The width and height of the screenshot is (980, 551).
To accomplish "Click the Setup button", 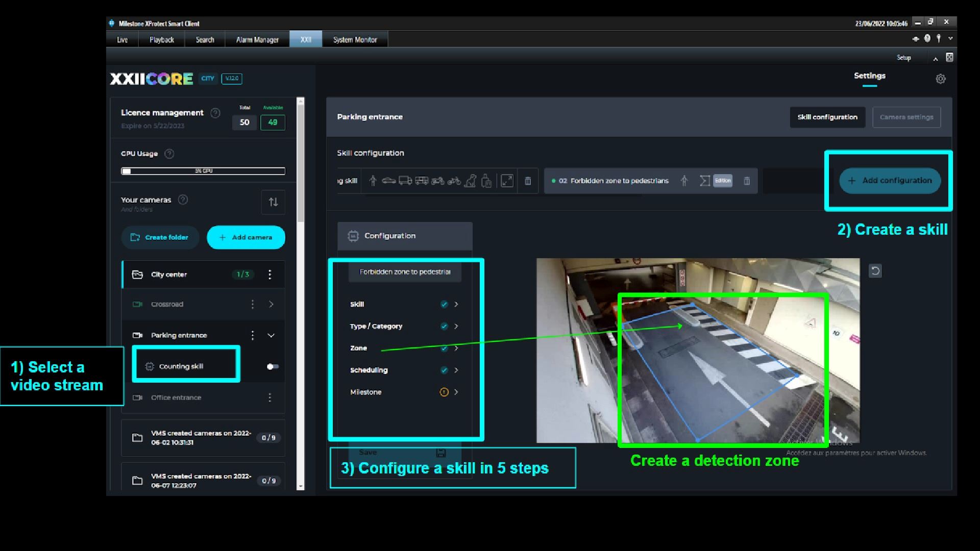I will [x=904, y=58].
